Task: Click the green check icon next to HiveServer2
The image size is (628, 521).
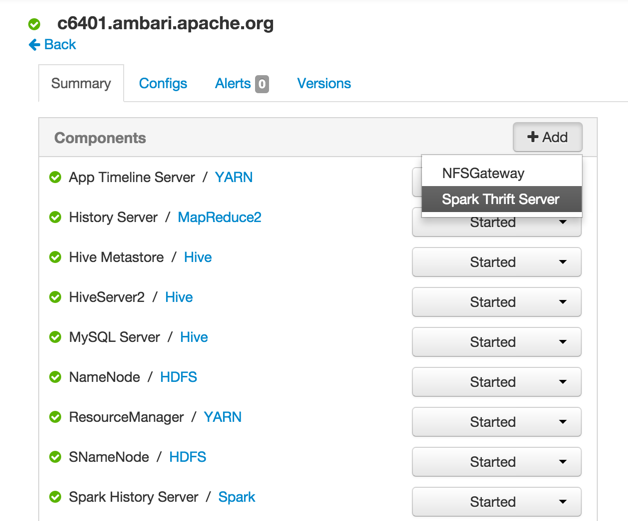Action: click(55, 298)
